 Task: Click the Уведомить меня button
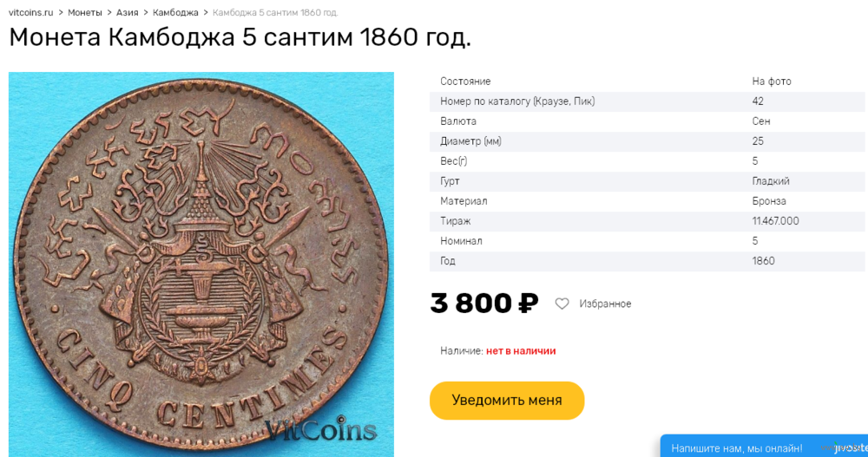(x=507, y=400)
